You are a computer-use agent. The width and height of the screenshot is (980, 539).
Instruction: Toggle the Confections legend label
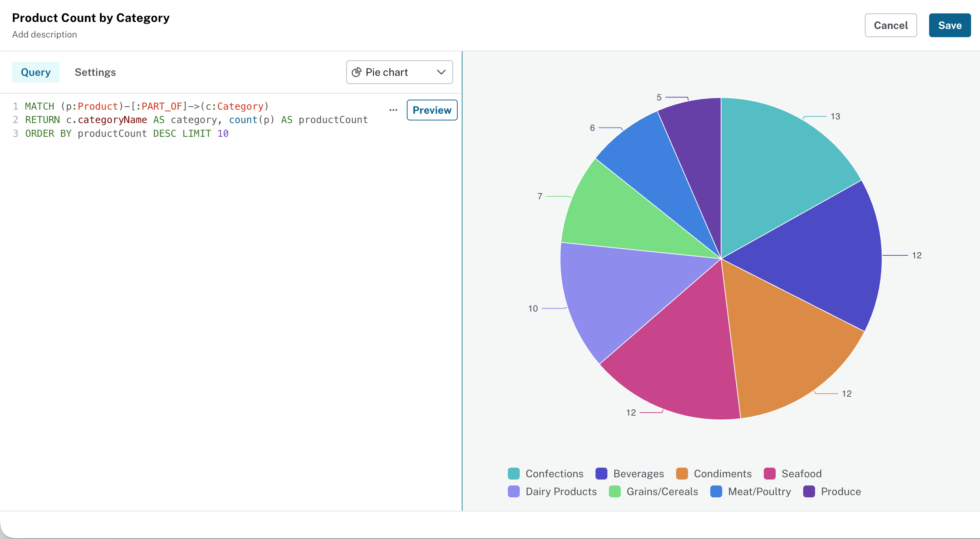click(x=554, y=474)
